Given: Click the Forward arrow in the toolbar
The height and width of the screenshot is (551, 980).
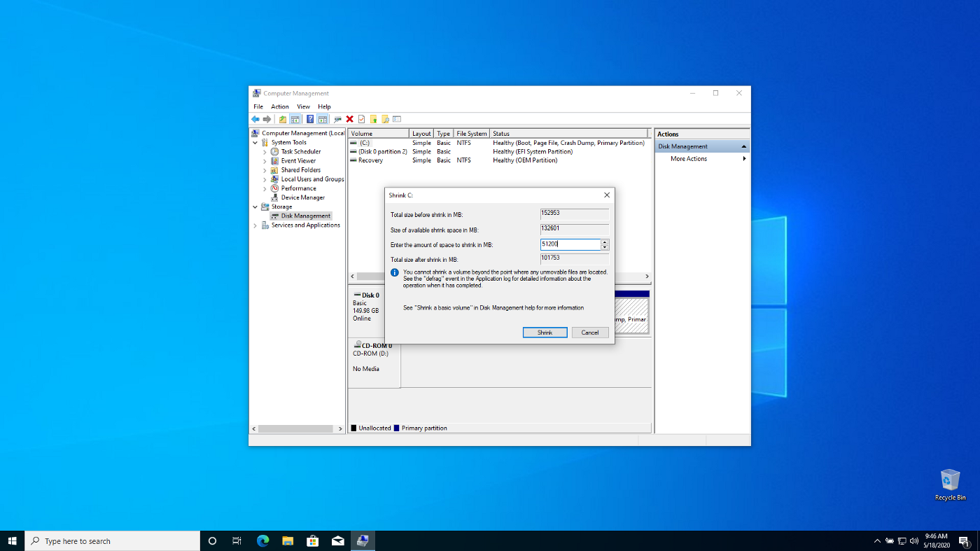Looking at the screenshot, I should click(267, 119).
